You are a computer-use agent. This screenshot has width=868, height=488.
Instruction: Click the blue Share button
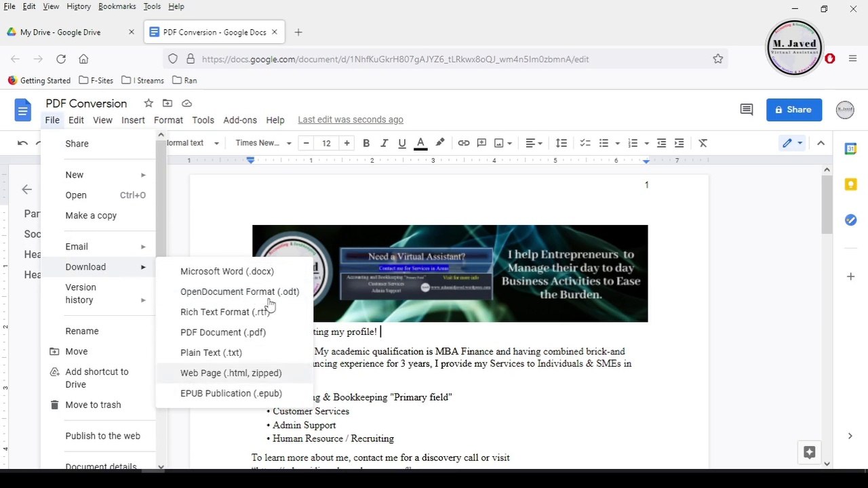coord(794,110)
